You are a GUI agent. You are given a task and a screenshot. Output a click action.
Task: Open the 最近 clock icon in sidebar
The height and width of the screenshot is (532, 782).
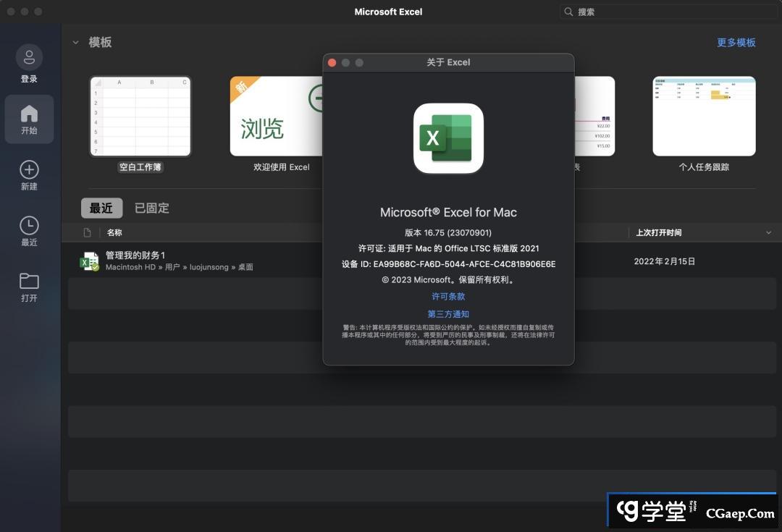29,225
